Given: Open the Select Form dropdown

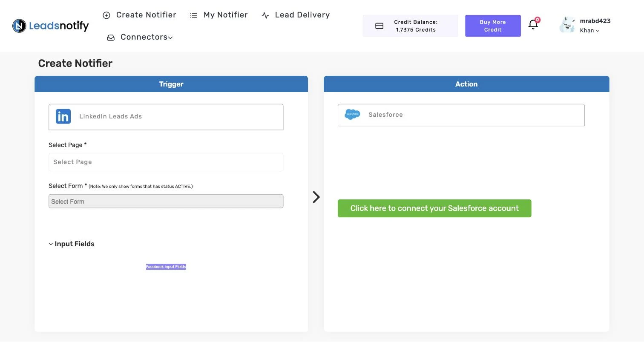Looking at the screenshot, I should (166, 201).
